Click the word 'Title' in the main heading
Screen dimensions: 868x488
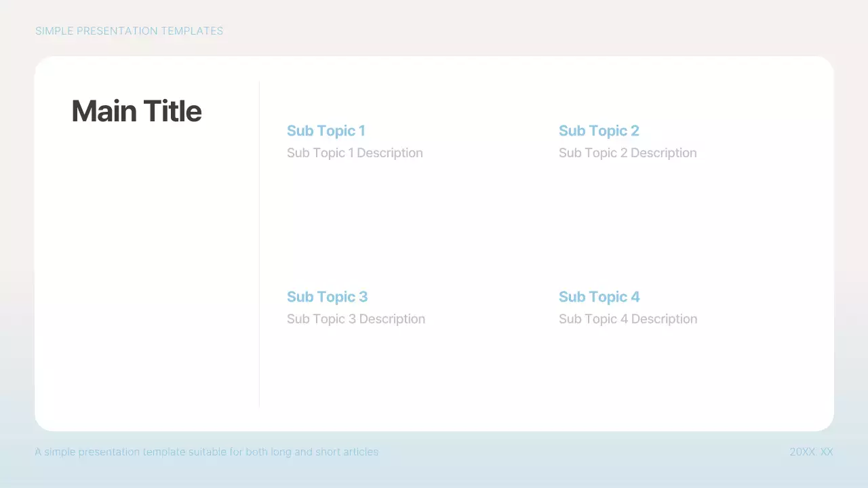[170, 111]
